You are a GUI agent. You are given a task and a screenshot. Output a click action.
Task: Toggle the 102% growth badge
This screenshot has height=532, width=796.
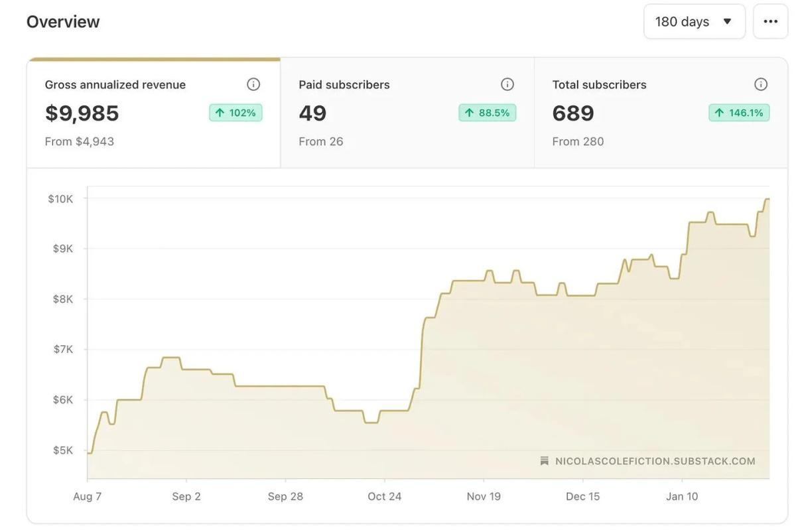[235, 112]
